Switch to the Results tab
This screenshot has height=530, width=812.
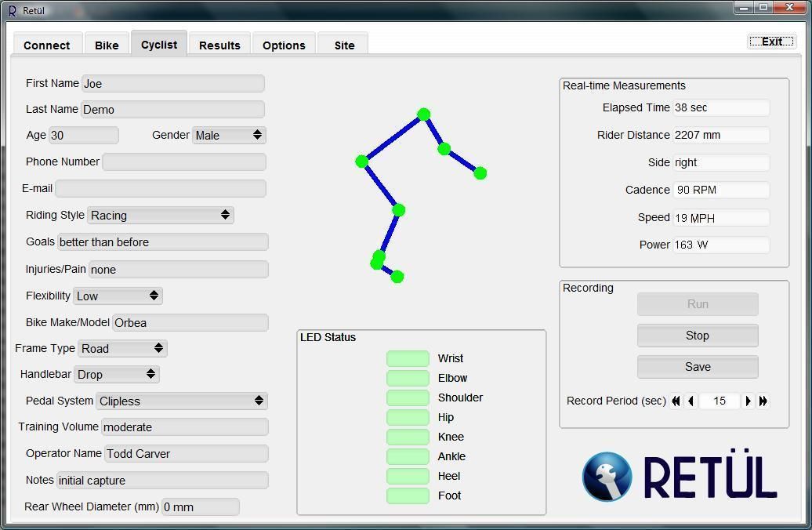pos(219,45)
